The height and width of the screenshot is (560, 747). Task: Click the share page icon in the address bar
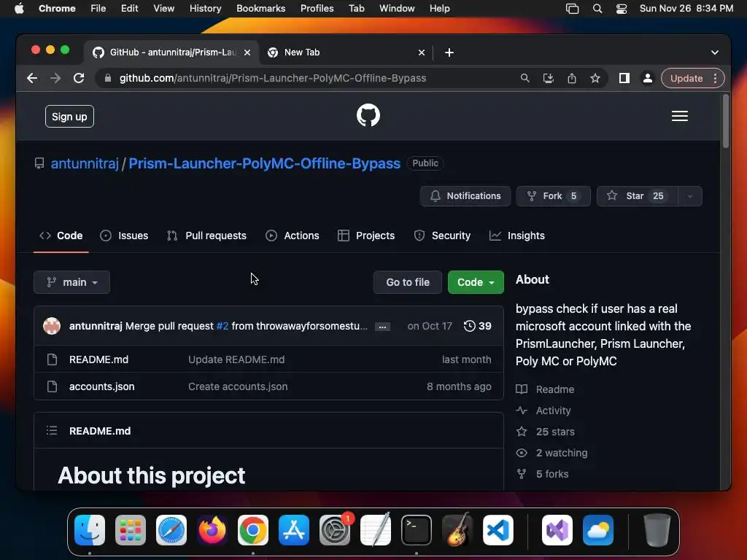point(572,78)
